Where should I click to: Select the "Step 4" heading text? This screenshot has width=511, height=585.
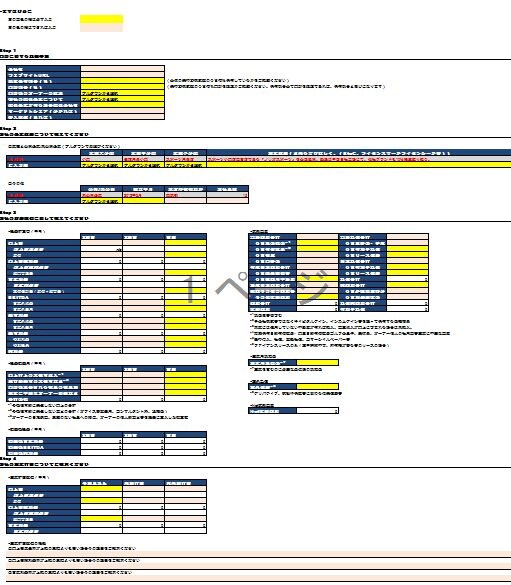click(x=8, y=459)
